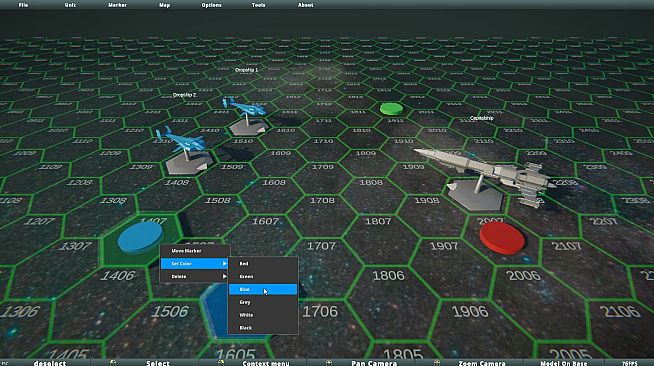Click the Capitalship label
The width and height of the screenshot is (654, 366).
click(481, 118)
